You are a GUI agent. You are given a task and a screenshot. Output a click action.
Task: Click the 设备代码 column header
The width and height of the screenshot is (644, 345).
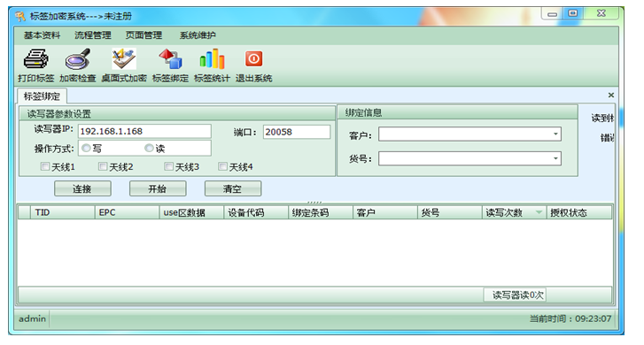coord(256,212)
